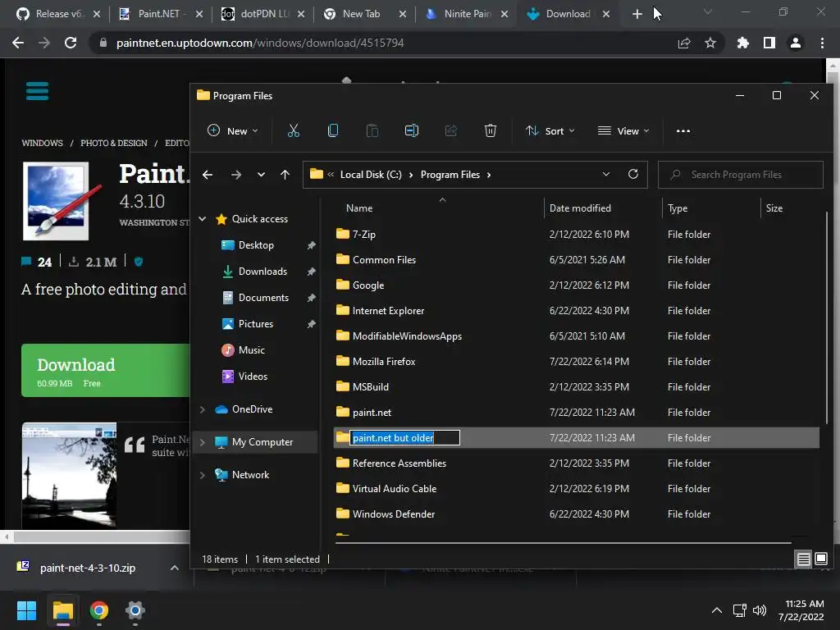Click the Share icon in Explorer toolbar
This screenshot has width=840, height=630.
(451, 130)
